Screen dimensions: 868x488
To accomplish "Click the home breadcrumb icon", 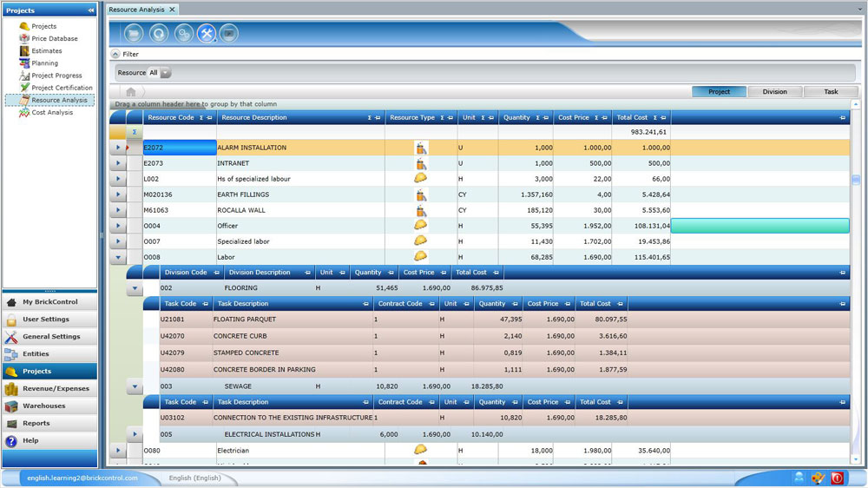I will pos(131,92).
